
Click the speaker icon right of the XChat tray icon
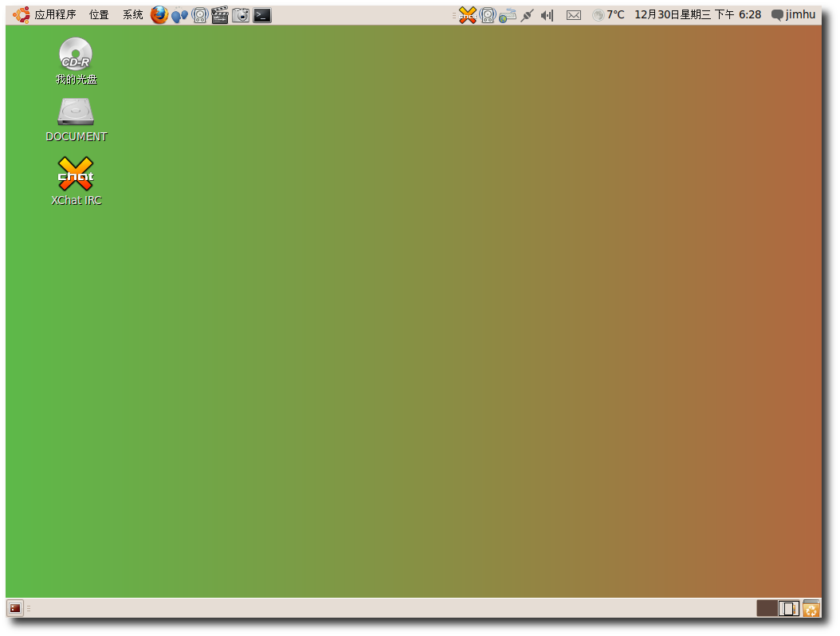pos(488,15)
